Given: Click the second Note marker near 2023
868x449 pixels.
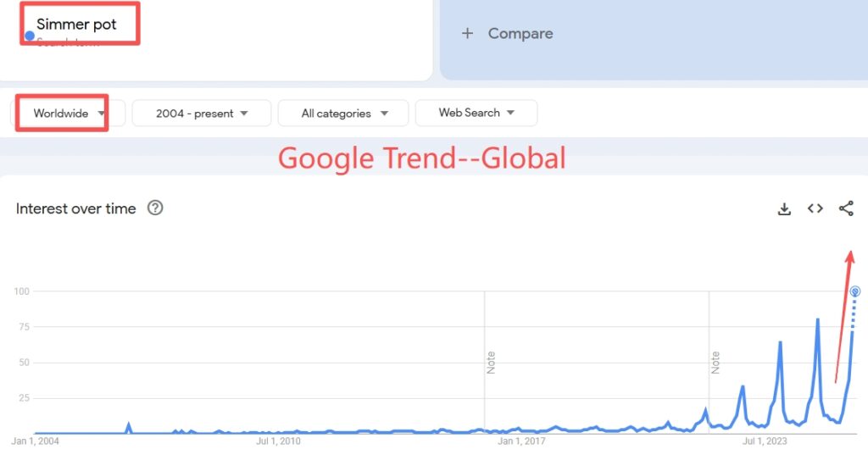Looking at the screenshot, I should pyautogui.click(x=715, y=363).
